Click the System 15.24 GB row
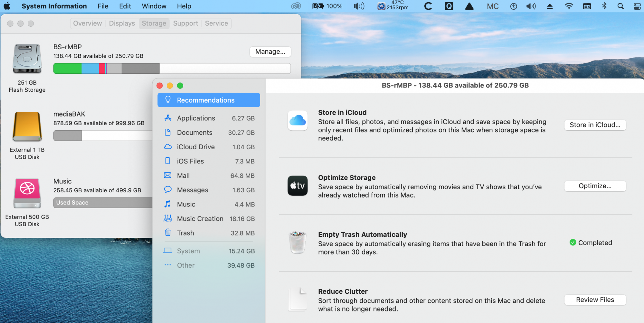The image size is (644, 323). (209, 251)
